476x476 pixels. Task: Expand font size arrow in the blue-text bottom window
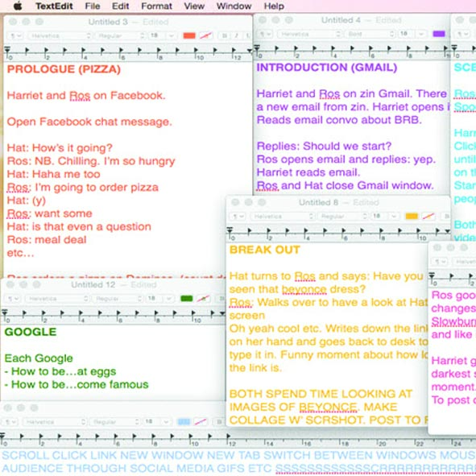pyautogui.click(x=166, y=422)
